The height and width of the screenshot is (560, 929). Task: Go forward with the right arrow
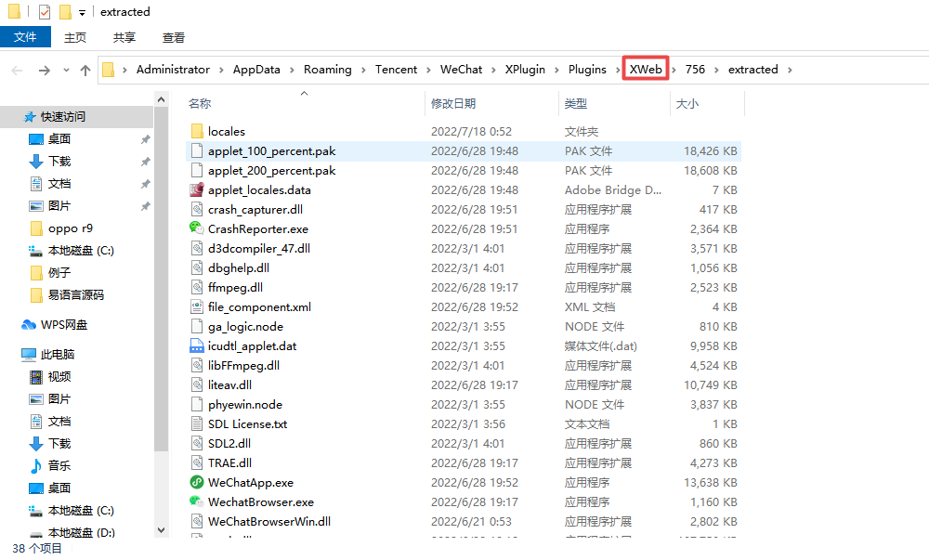(45, 71)
